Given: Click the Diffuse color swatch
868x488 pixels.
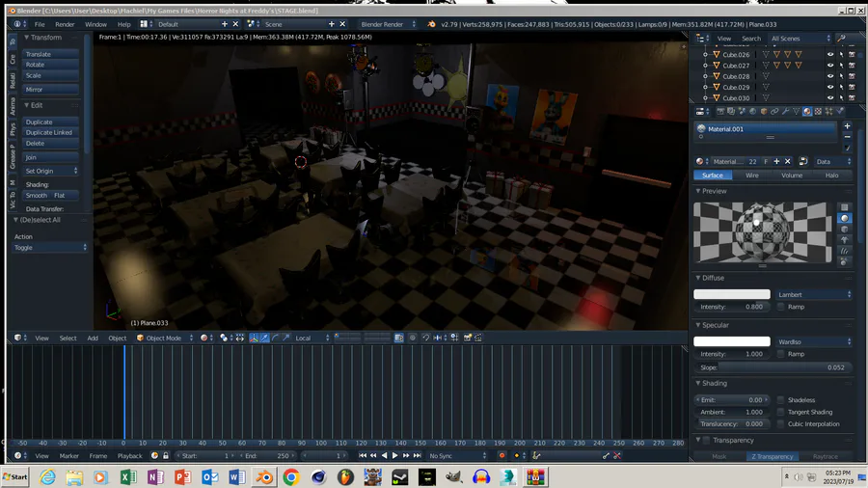Looking at the screenshot, I should (732, 294).
